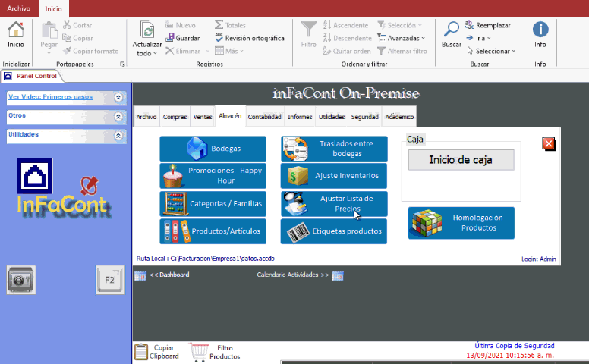Viewport: 589px width, 364px height.
Task: Click Última Copia de Seguridad date text
Action: 511,355
